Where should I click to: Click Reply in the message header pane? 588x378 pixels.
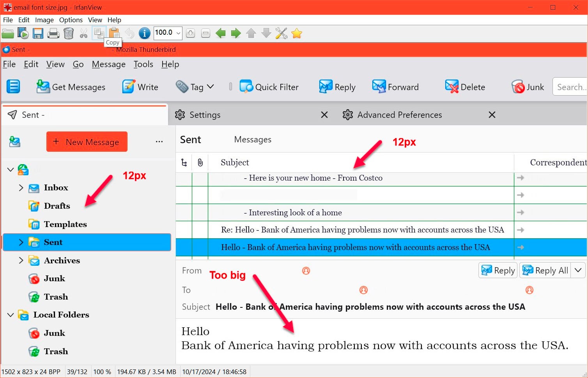[498, 270]
